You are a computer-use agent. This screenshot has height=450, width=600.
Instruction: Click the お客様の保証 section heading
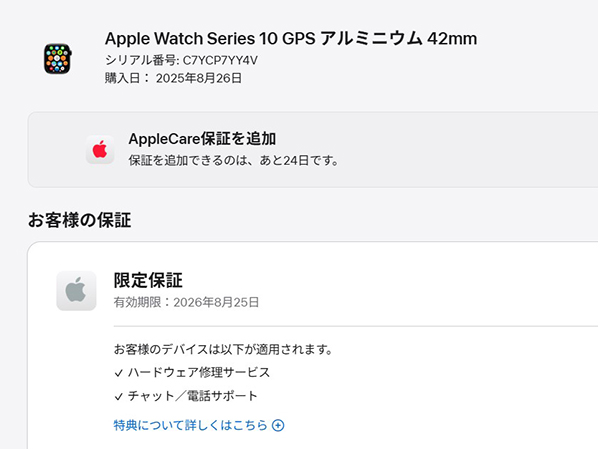tap(80, 220)
